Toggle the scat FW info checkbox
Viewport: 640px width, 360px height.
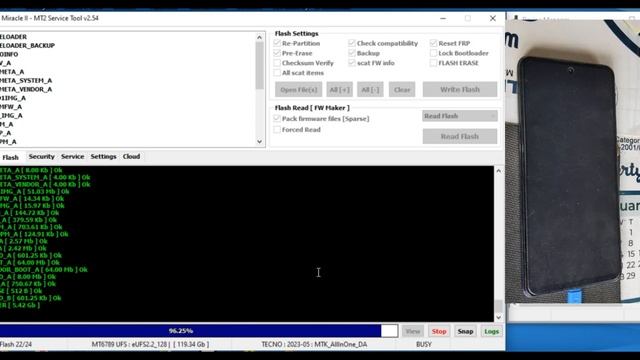(x=352, y=63)
